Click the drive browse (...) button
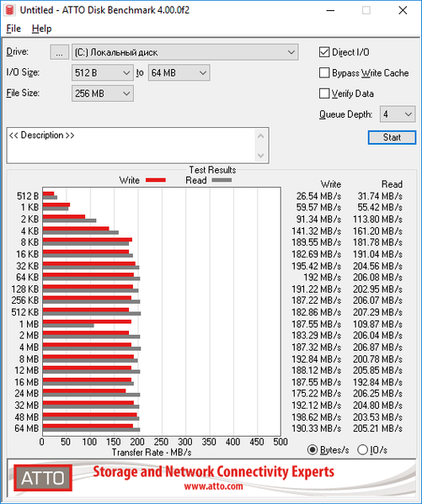This screenshot has height=504, width=422. pos(59,52)
